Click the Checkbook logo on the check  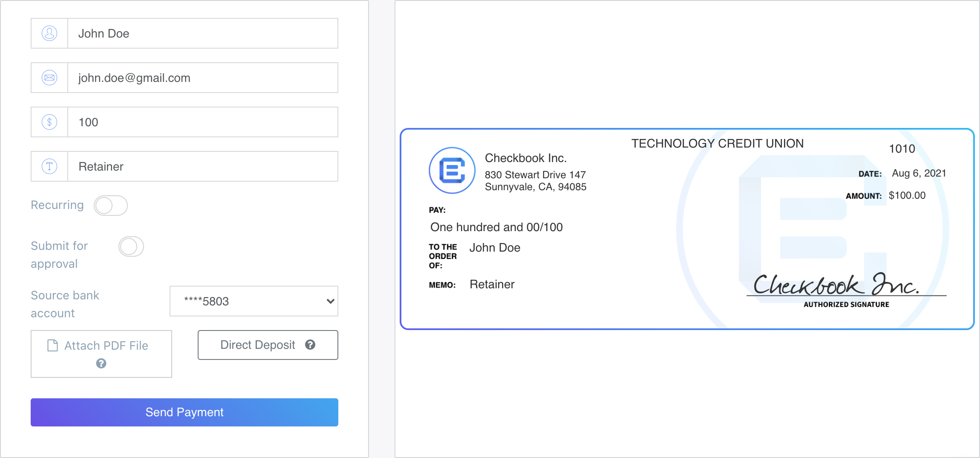(x=452, y=170)
